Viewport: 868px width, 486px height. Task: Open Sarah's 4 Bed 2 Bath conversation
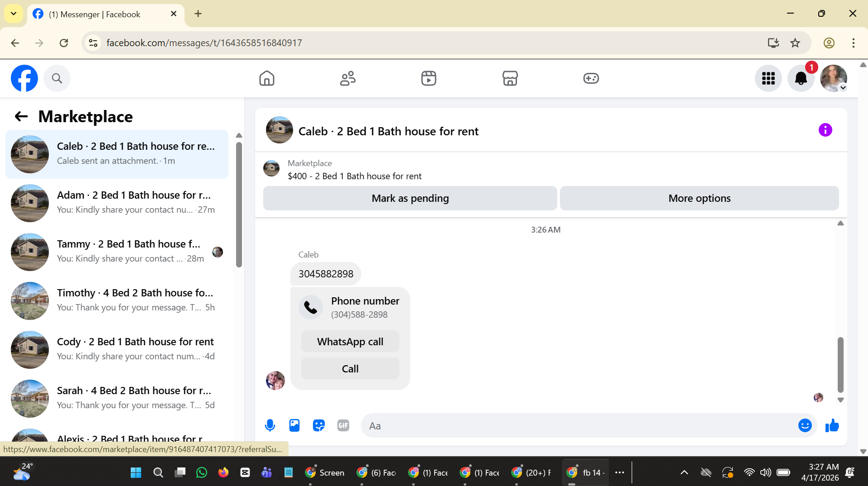117,399
